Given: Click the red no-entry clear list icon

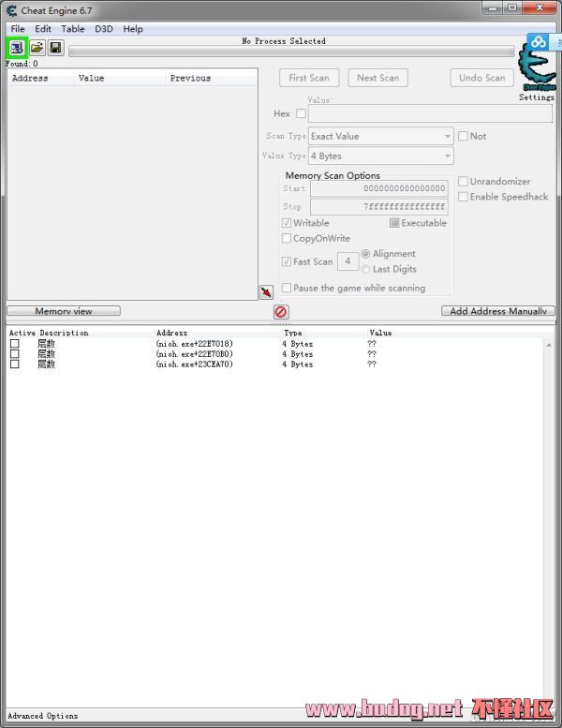Looking at the screenshot, I should click(x=281, y=312).
